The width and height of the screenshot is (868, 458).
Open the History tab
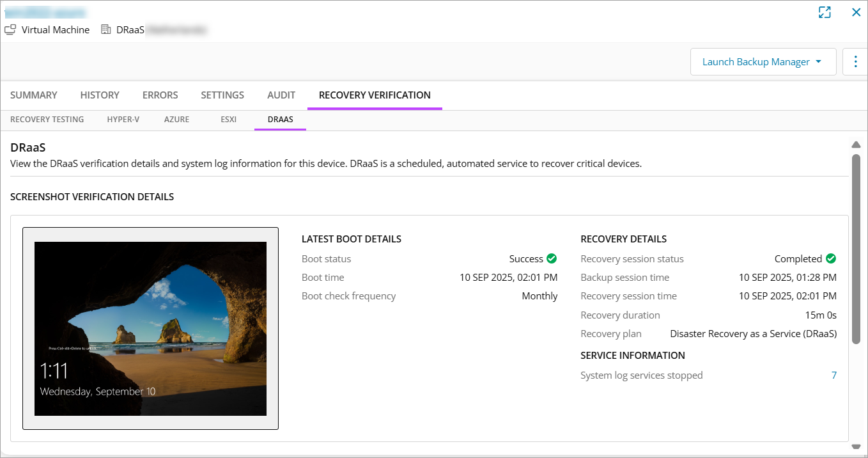(x=100, y=95)
